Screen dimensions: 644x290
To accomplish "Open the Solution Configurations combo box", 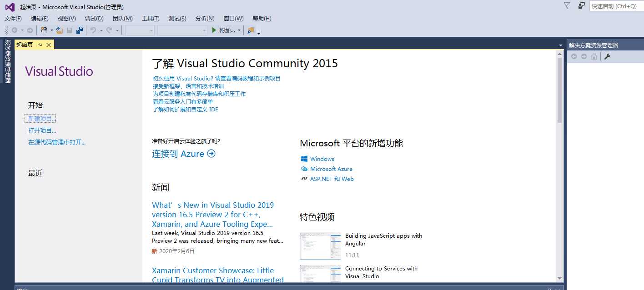I will pos(140,30).
